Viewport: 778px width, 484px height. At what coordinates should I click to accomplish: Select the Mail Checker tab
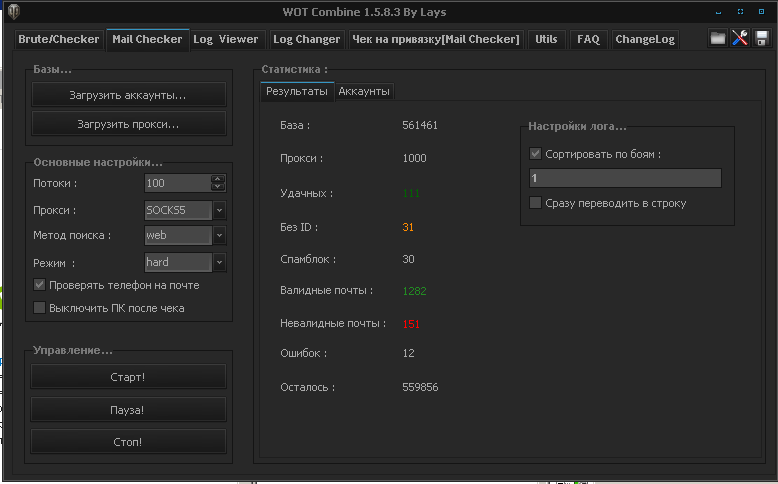pyautogui.click(x=147, y=39)
